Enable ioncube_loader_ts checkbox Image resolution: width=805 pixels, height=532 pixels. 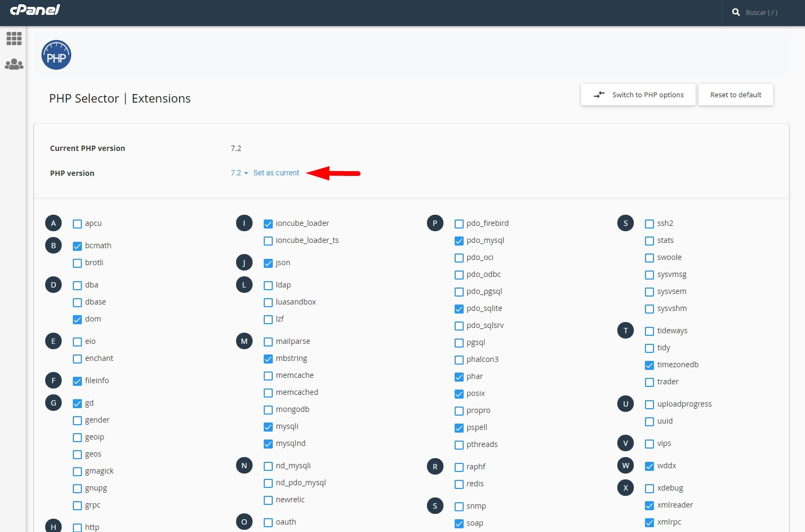click(x=268, y=241)
